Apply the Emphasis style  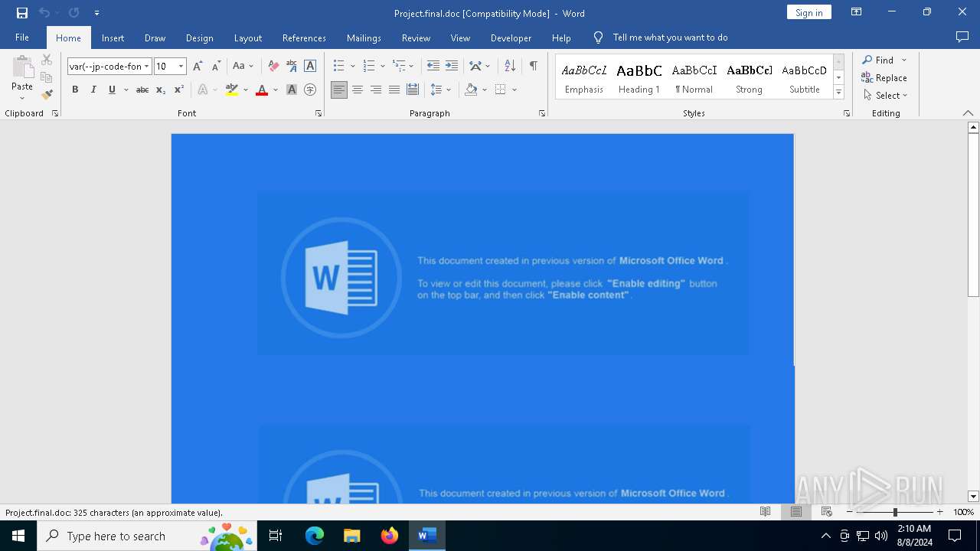(584, 77)
